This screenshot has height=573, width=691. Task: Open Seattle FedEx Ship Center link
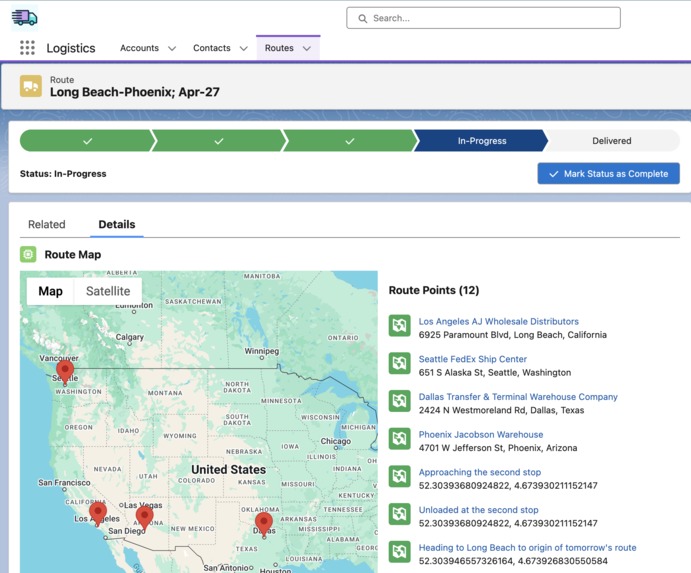(473, 359)
